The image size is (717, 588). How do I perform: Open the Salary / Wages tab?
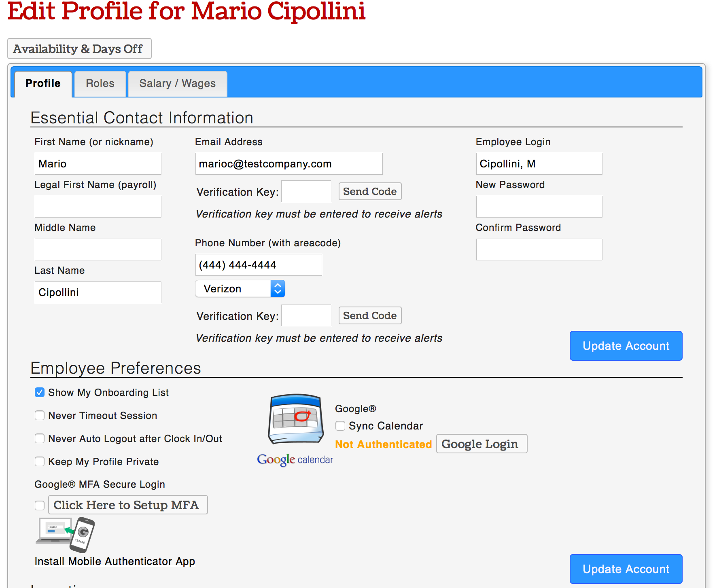[177, 84]
